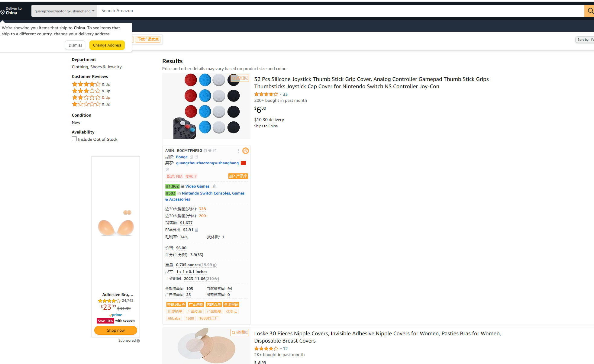The height and width of the screenshot is (364, 594).
Task: Click into the Search Amazon field
Action: click(341, 11)
